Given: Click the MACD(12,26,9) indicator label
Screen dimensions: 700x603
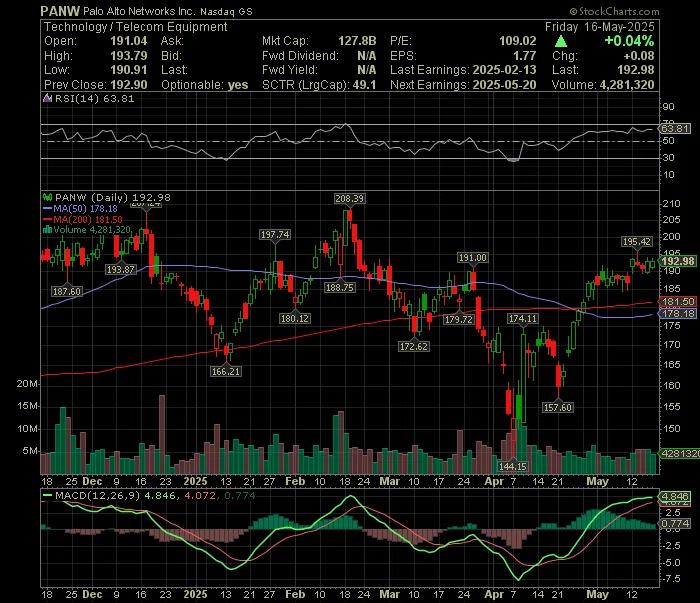Looking at the screenshot, I should point(97,495).
